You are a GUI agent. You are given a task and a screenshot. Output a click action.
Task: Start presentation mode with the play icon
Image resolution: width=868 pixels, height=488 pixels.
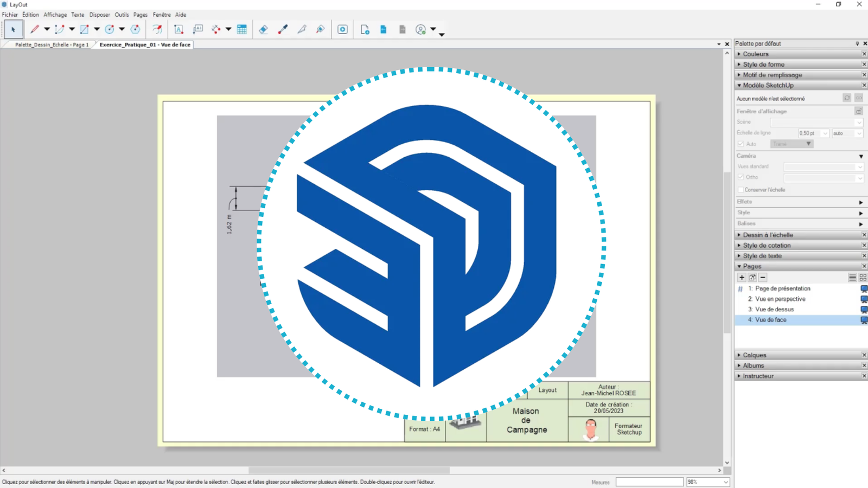(x=342, y=29)
